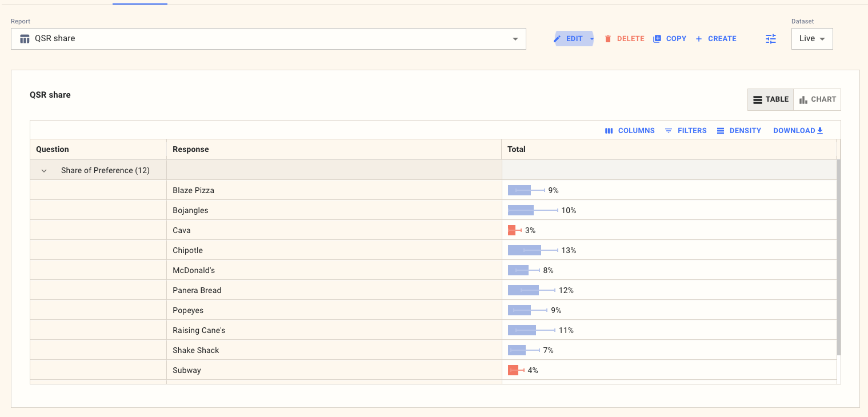
Task: Switch to CHART view
Action: tap(817, 99)
